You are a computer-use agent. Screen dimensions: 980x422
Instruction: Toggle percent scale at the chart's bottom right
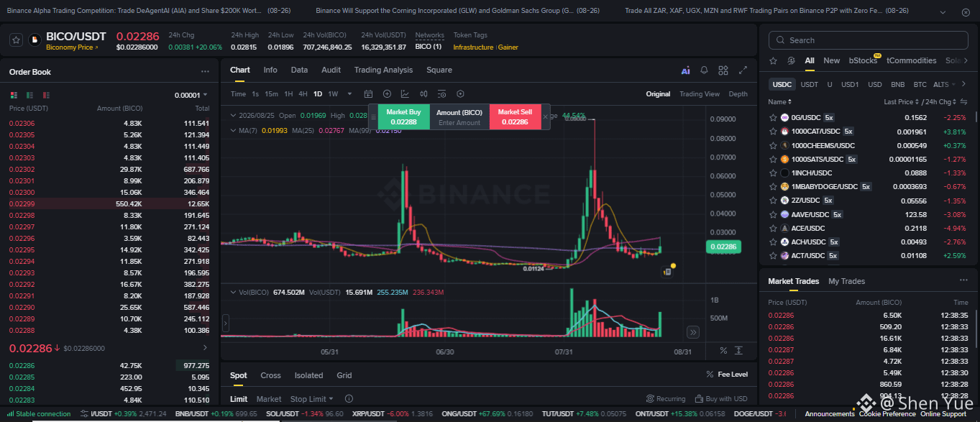coord(723,350)
